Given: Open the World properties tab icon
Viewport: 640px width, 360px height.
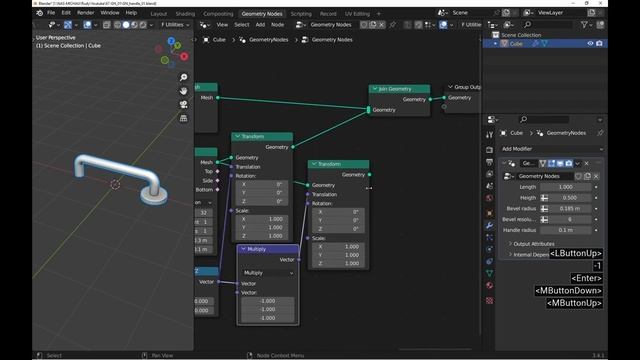Looking at the screenshot, I should [x=489, y=198].
